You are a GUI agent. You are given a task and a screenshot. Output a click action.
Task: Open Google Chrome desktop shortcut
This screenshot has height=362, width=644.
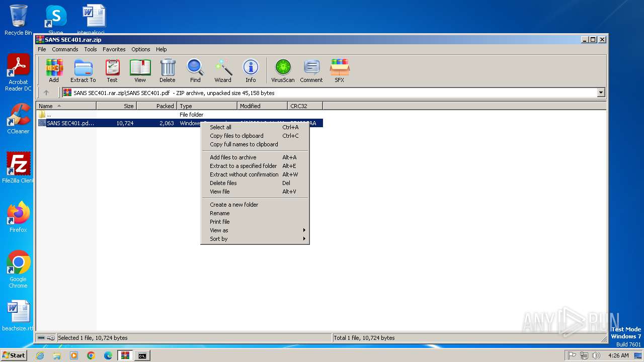(x=18, y=269)
